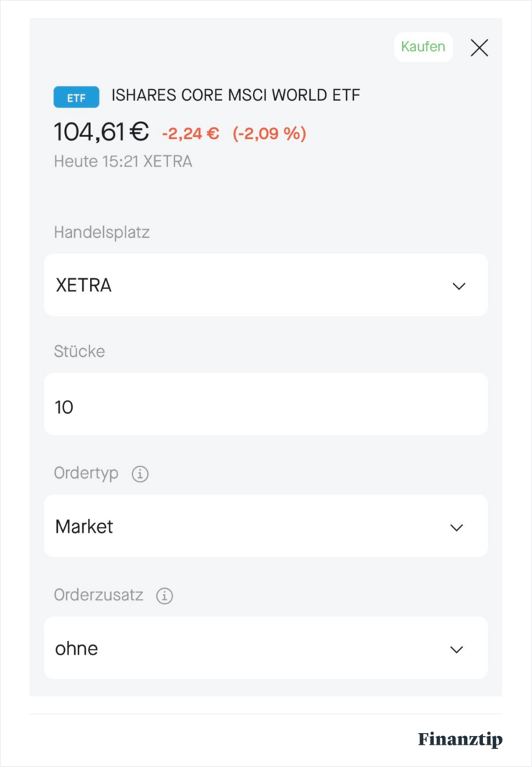Click the Ordertyp info icon

(140, 474)
